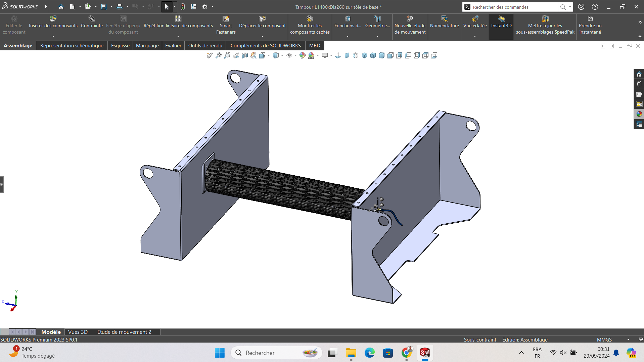644x362 pixels.
Task: Switch to the Esquisse tab
Action: point(120,46)
